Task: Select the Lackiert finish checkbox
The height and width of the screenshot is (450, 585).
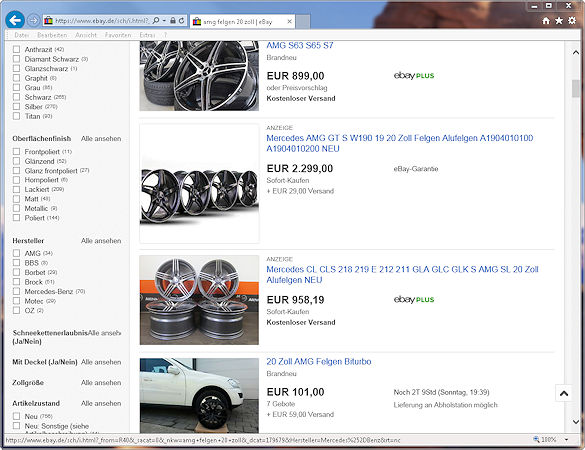Action: click(x=16, y=189)
